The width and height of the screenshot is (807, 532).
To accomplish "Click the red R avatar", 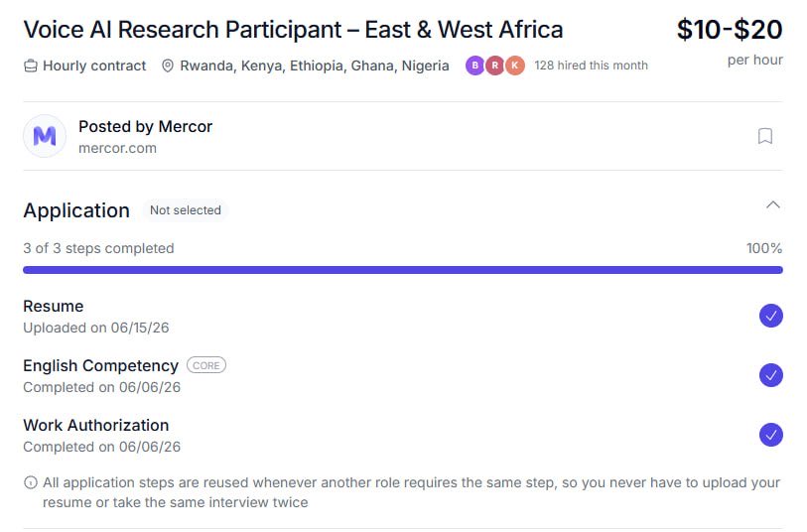I will (x=494, y=66).
